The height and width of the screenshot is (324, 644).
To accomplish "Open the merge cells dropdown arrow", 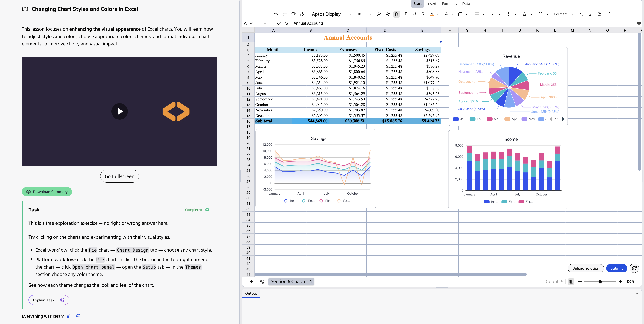I will [x=547, y=14].
